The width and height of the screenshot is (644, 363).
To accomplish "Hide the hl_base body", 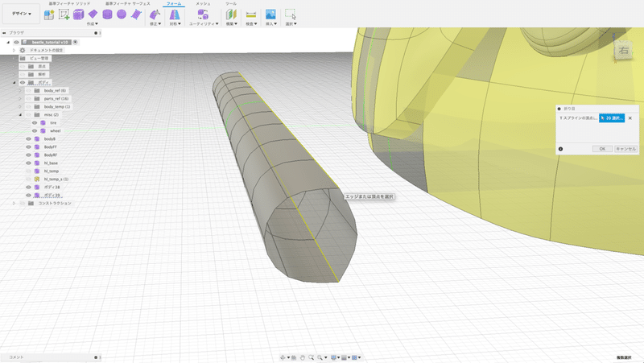I will pos(28,163).
